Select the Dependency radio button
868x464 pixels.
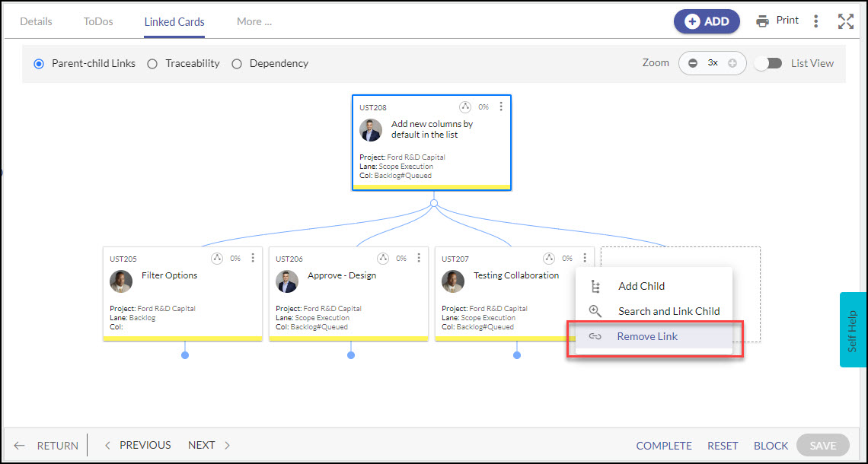237,64
